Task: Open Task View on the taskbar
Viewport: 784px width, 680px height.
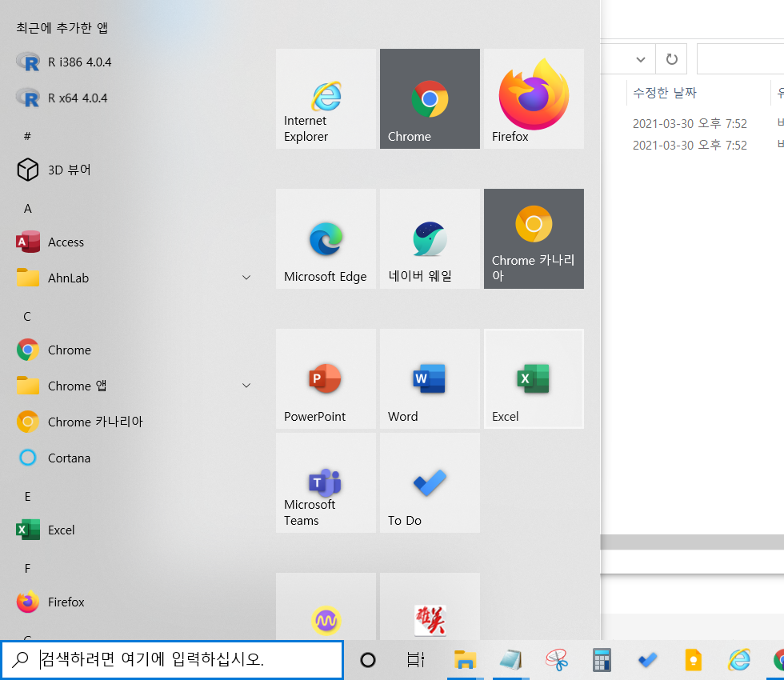Action: pyautogui.click(x=416, y=660)
